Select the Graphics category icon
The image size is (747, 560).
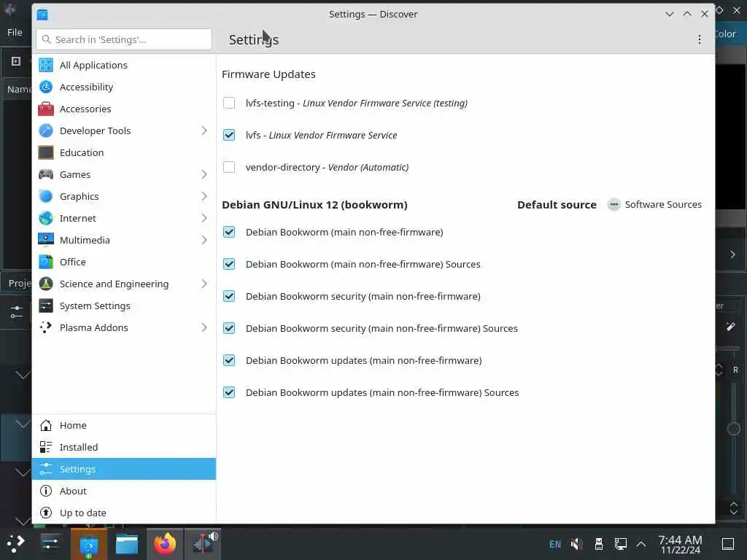point(46,197)
